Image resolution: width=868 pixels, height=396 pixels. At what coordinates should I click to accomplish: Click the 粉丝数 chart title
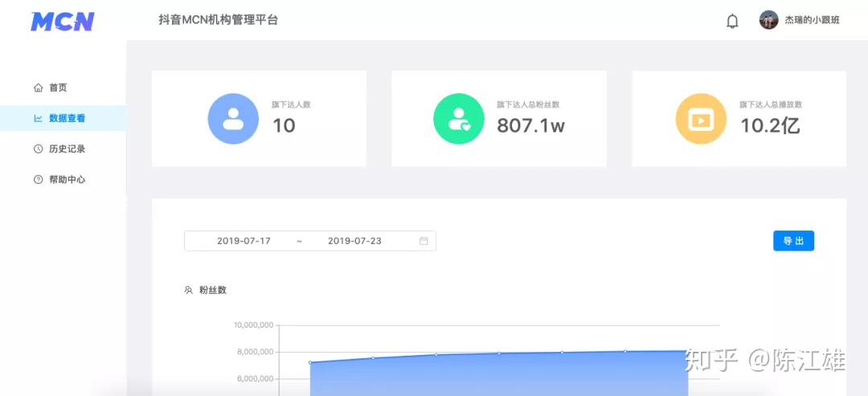[213, 290]
